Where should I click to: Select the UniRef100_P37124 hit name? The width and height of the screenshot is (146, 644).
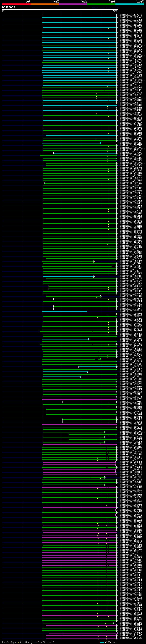point(131,361)
